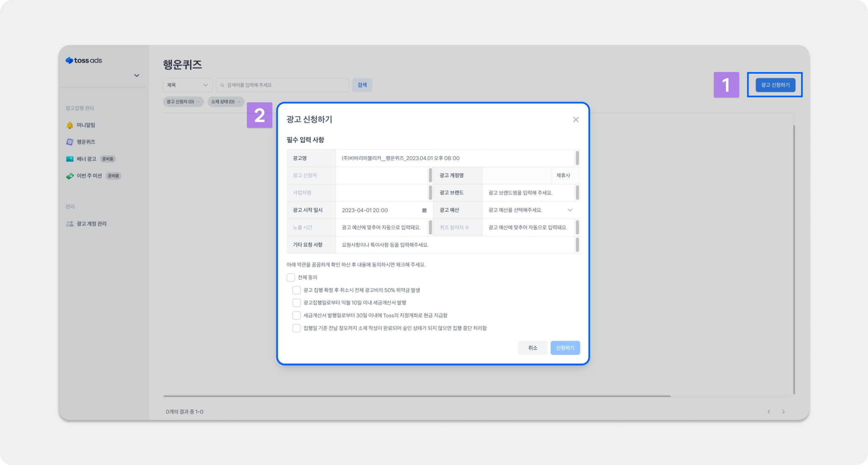The width and height of the screenshot is (868, 465).
Task: Check the 익월 10일 세금계산서 발행 box
Action: tap(297, 303)
